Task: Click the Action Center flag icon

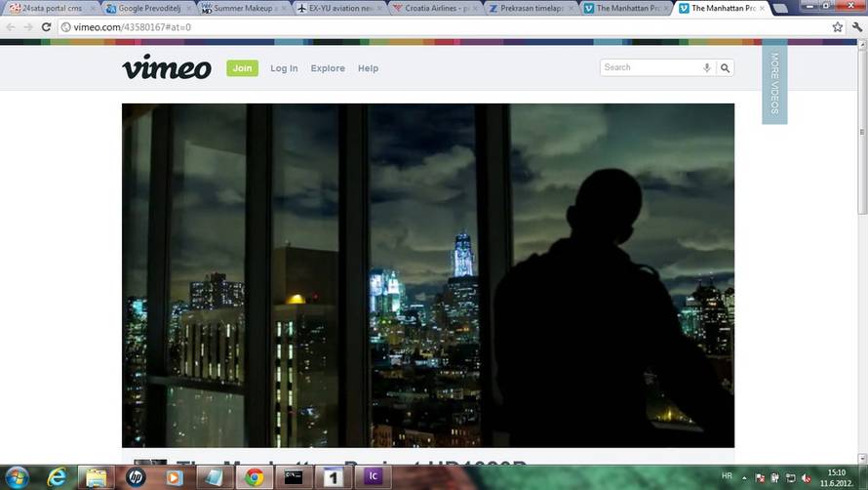Action: click(x=760, y=478)
